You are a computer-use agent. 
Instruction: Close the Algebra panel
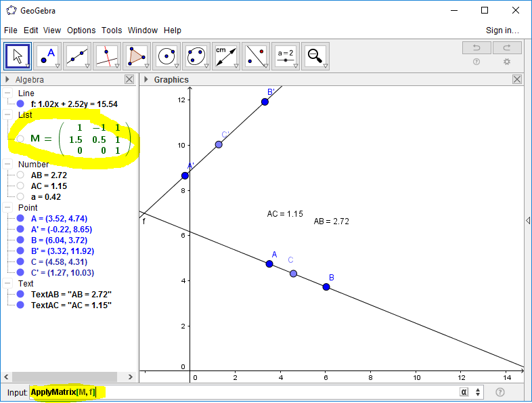click(x=129, y=79)
